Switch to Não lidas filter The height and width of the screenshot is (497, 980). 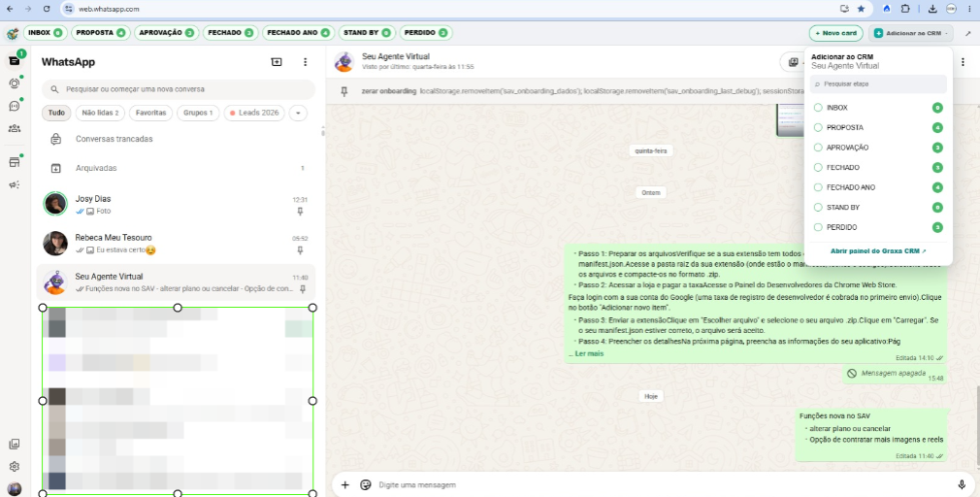click(100, 114)
